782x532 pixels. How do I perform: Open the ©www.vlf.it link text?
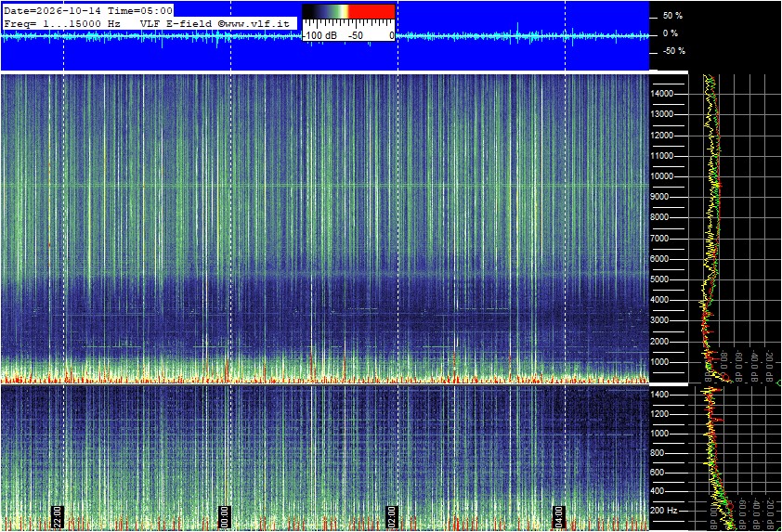254,23
